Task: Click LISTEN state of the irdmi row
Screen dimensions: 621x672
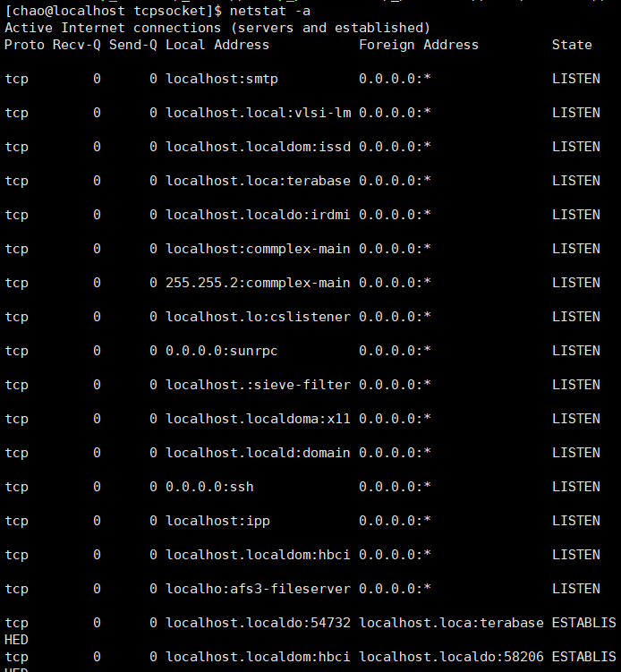Action: pyautogui.click(x=576, y=215)
